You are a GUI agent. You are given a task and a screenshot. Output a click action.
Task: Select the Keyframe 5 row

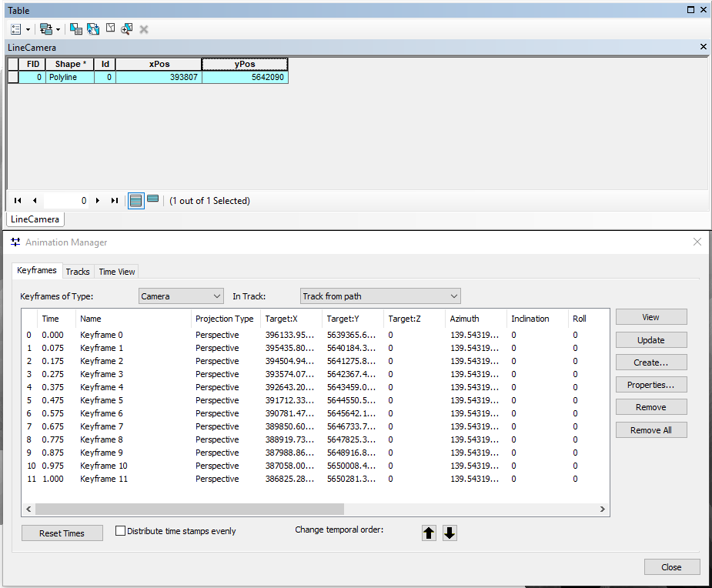(315, 400)
